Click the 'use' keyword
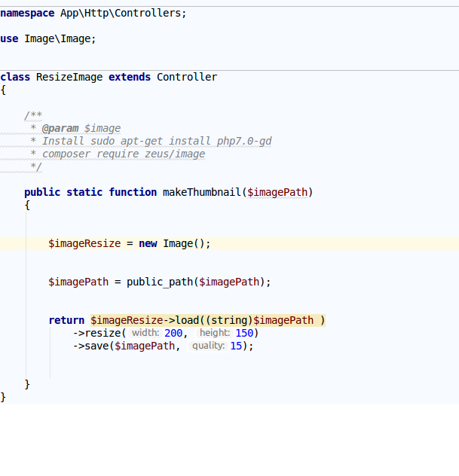Image resolution: width=459 pixels, height=476 pixels. pyautogui.click(x=9, y=39)
